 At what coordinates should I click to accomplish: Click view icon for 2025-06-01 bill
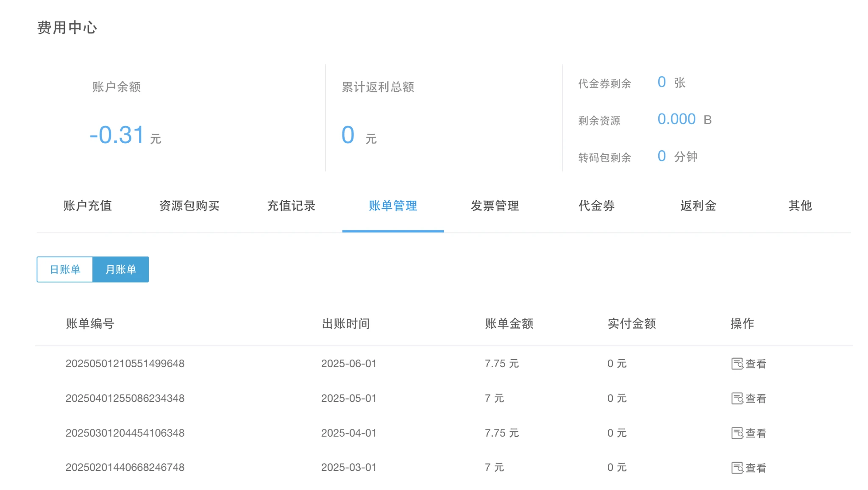pyautogui.click(x=737, y=364)
